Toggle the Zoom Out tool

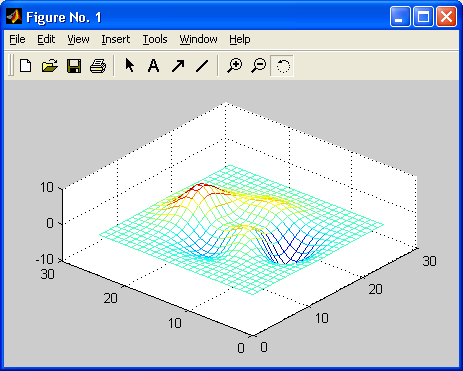(259, 66)
